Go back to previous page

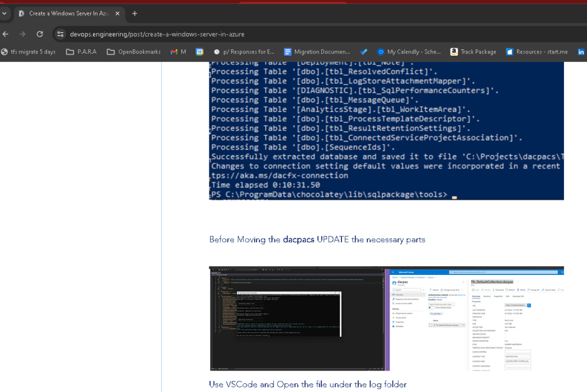click(x=6, y=34)
